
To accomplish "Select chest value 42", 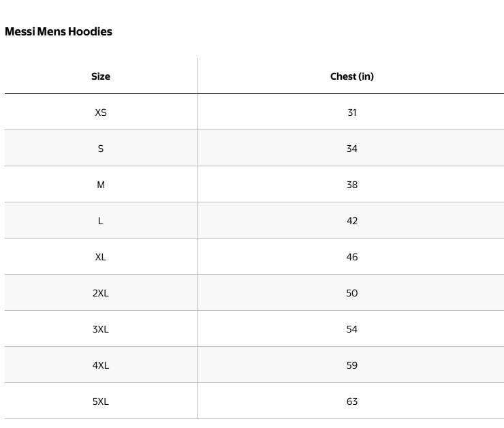I will [351, 221].
